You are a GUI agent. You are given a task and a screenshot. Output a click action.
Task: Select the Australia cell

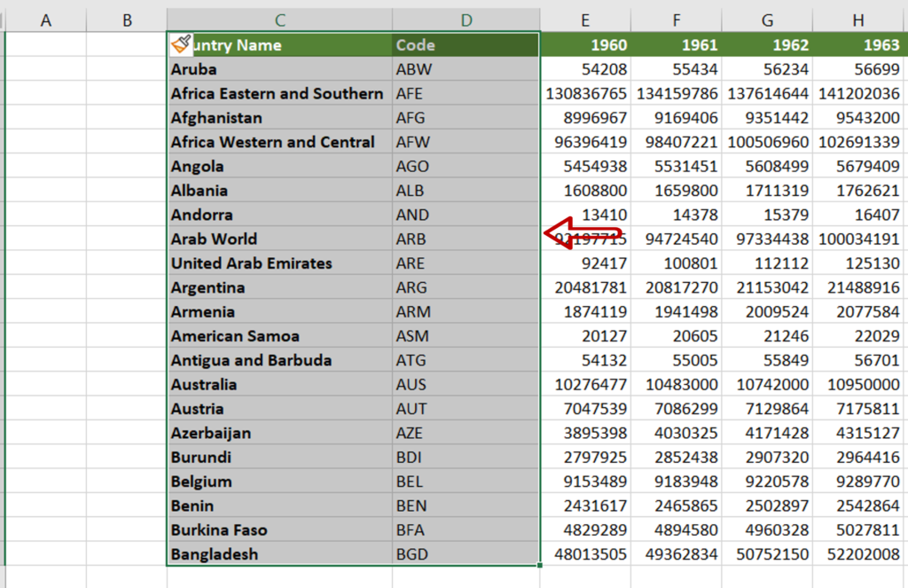tap(279, 384)
